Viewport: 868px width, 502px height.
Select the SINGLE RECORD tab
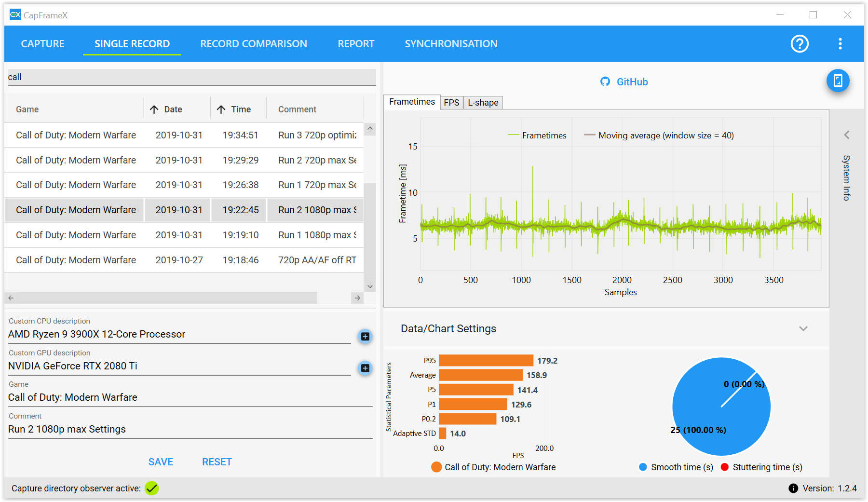(x=132, y=44)
